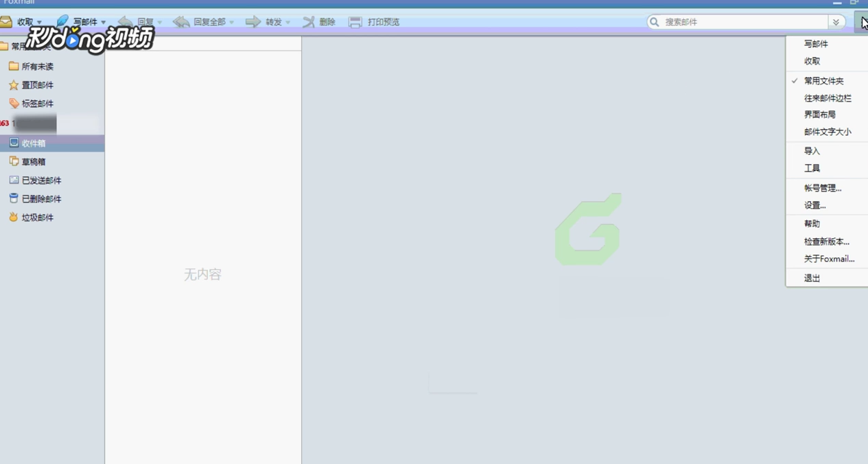
Task: Click the 置顶邮件 star icon
Action: click(x=14, y=85)
